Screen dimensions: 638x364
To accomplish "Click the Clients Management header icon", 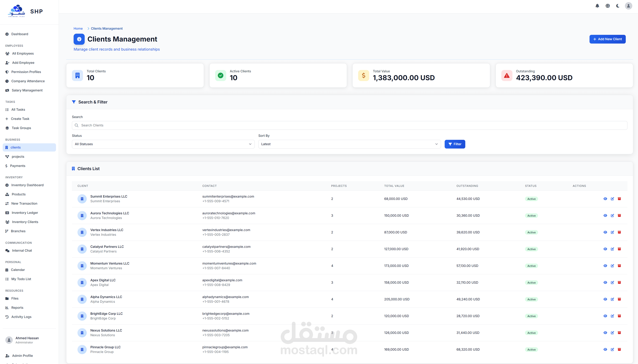I will [x=79, y=39].
